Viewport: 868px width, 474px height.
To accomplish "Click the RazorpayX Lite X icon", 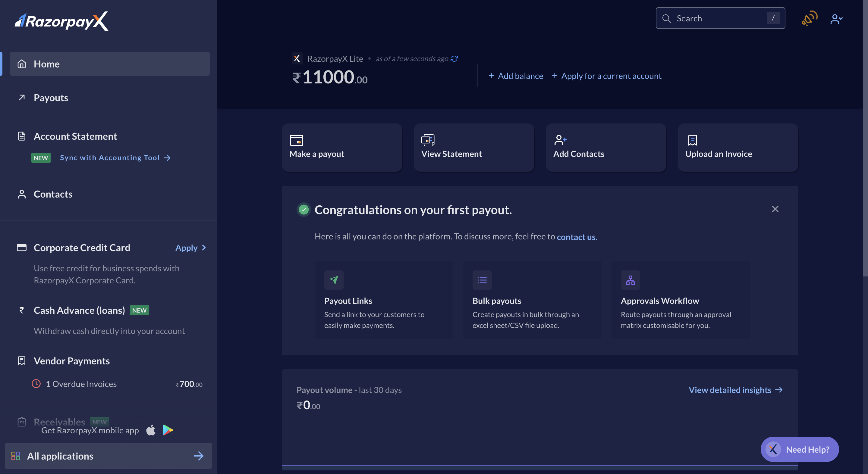I will click(297, 58).
